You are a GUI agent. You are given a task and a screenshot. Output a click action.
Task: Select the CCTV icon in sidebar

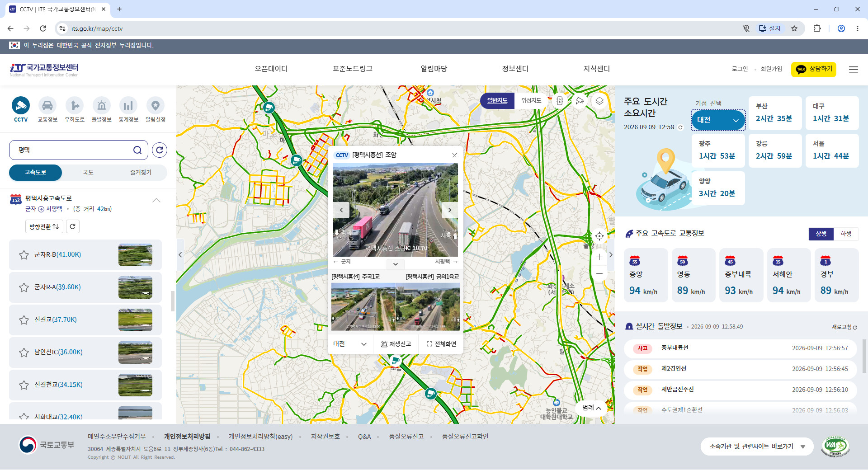pyautogui.click(x=21, y=106)
